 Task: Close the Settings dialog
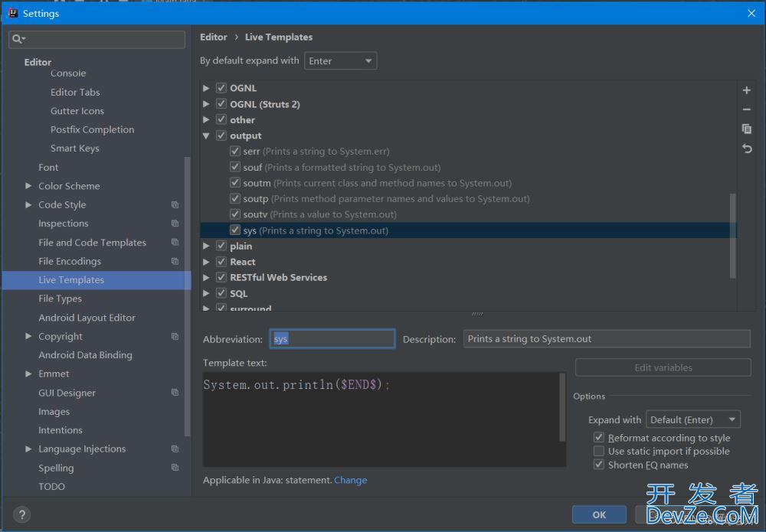(x=751, y=13)
